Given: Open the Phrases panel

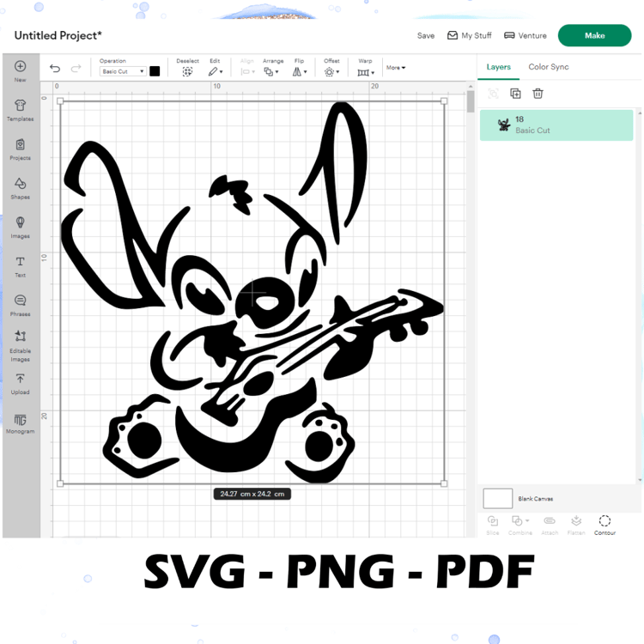Looking at the screenshot, I should point(20,305).
